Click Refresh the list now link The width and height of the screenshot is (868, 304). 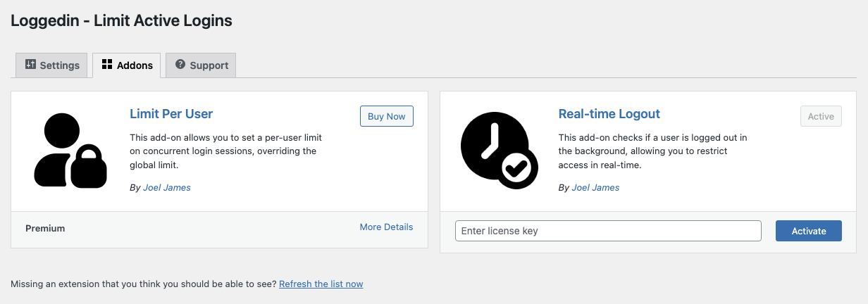pyautogui.click(x=321, y=284)
